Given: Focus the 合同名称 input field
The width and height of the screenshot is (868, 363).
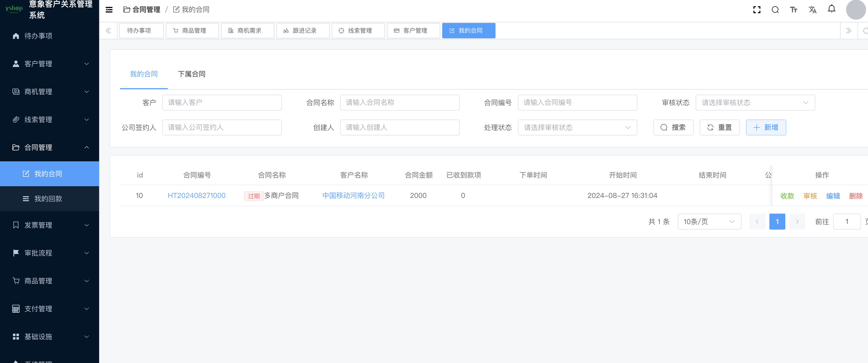Looking at the screenshot, I should pyautogui.click(x=399, y=103).
